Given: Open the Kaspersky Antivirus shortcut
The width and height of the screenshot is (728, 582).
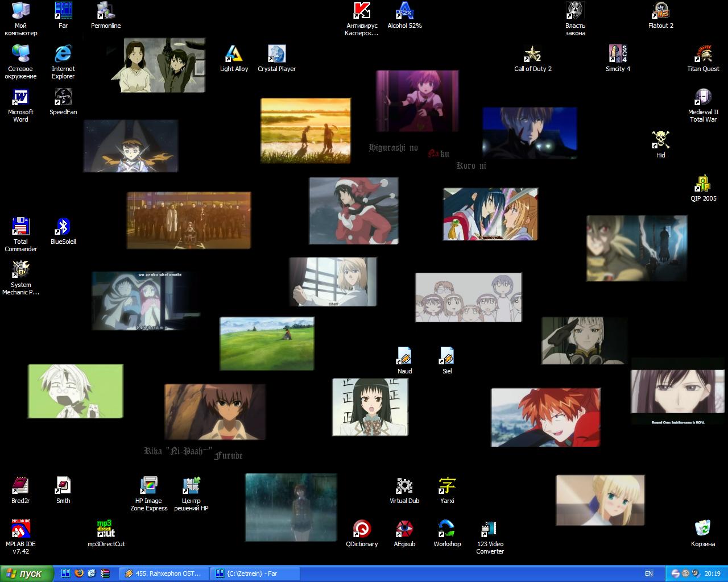Looking at the screenshot, I should click(x=362, y=12).
